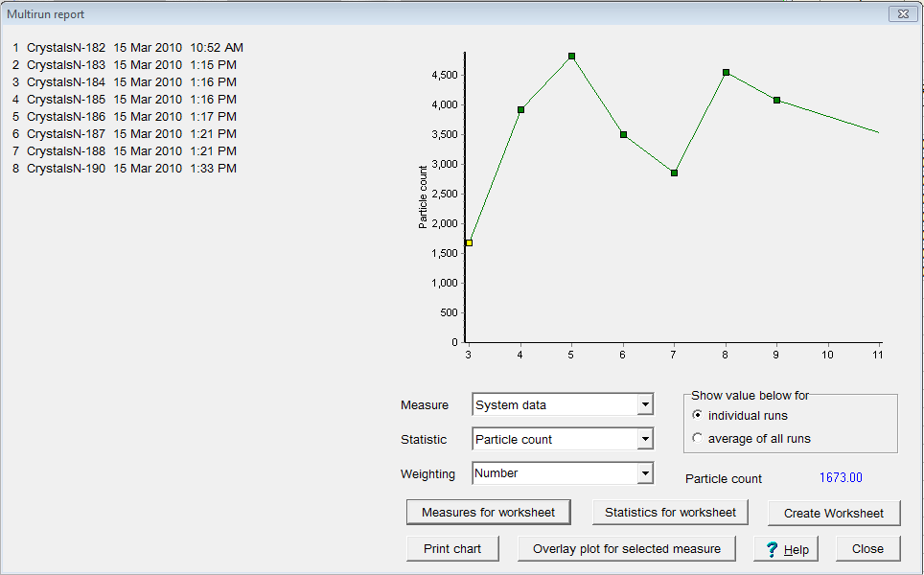Select run CrystalsN-185 in the list
Image resolution: width=924 pixels, height=575 pixels.
pyautogui.click(x=66, y=100)
